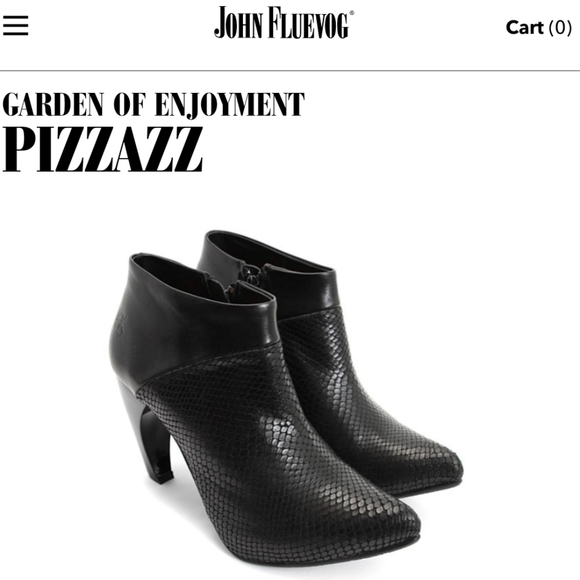Select the cart item count (0)
The height and width of the screenshot is (580, 580).
(x=560, y=28)
